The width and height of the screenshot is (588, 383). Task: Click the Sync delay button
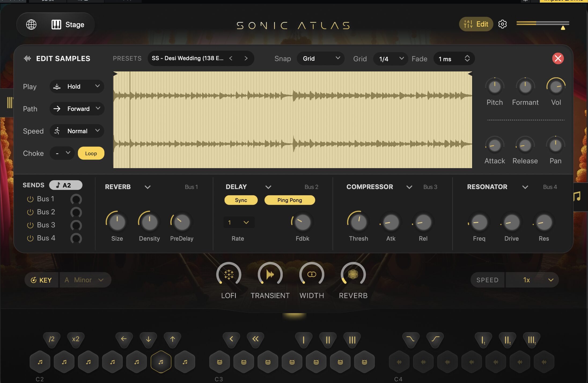(241, 200)
